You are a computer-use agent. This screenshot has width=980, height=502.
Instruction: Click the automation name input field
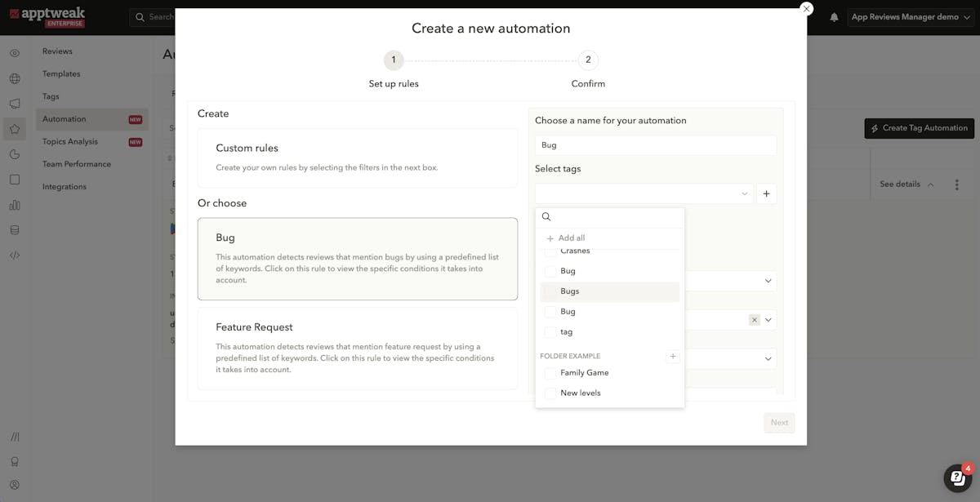(x=655, y=145)
